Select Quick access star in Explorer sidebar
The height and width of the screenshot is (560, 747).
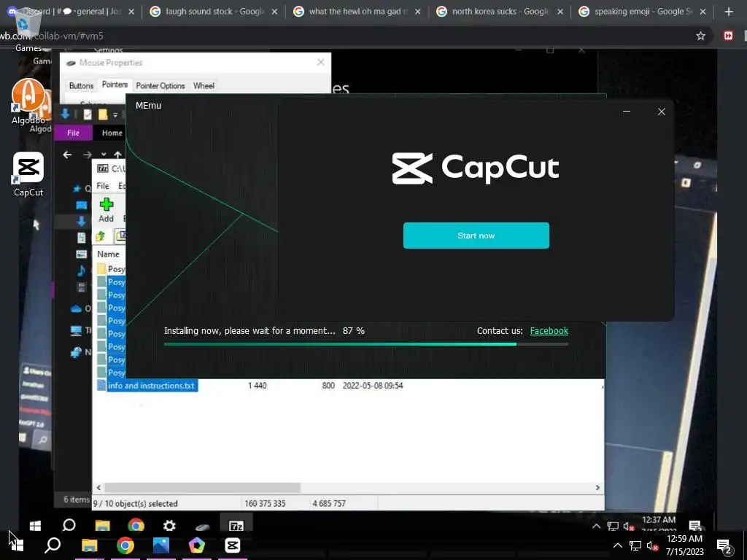[77, 189]
